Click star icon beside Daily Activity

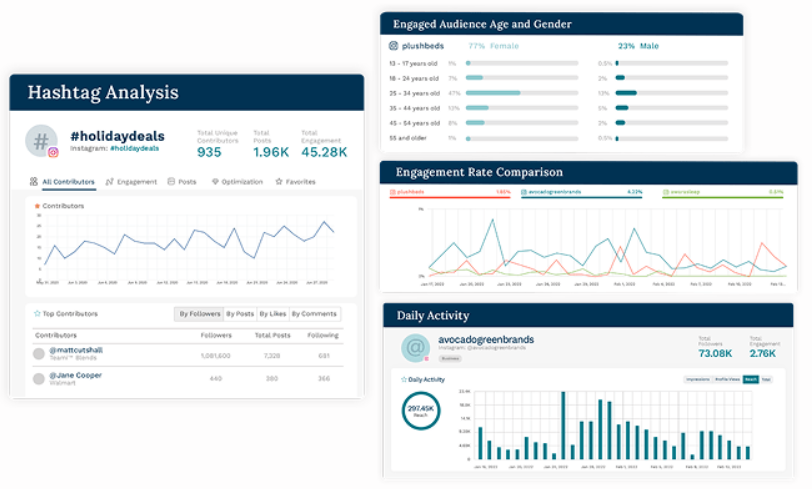click(x=404, y=379)
